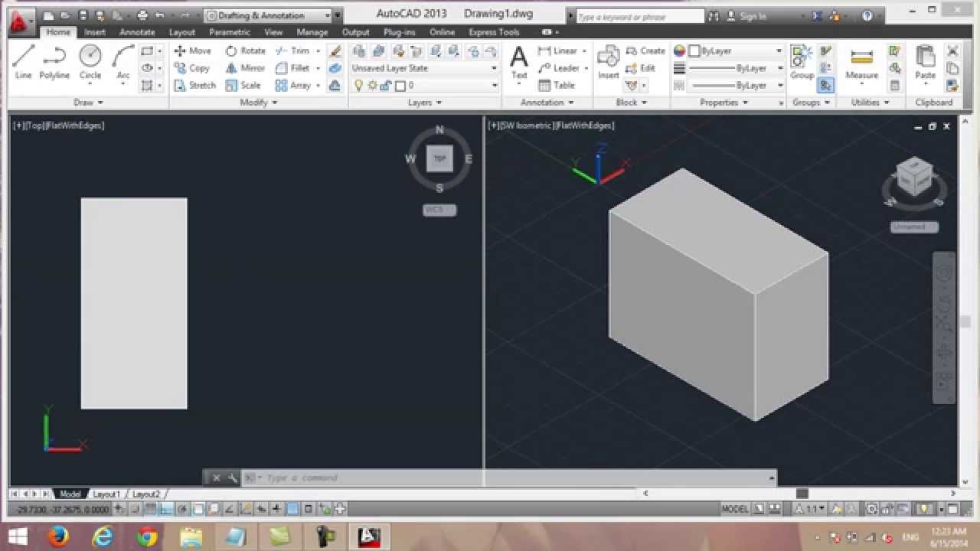Expand the Draw panel
This screenshot has height=551, width=980.
(88, 103)
